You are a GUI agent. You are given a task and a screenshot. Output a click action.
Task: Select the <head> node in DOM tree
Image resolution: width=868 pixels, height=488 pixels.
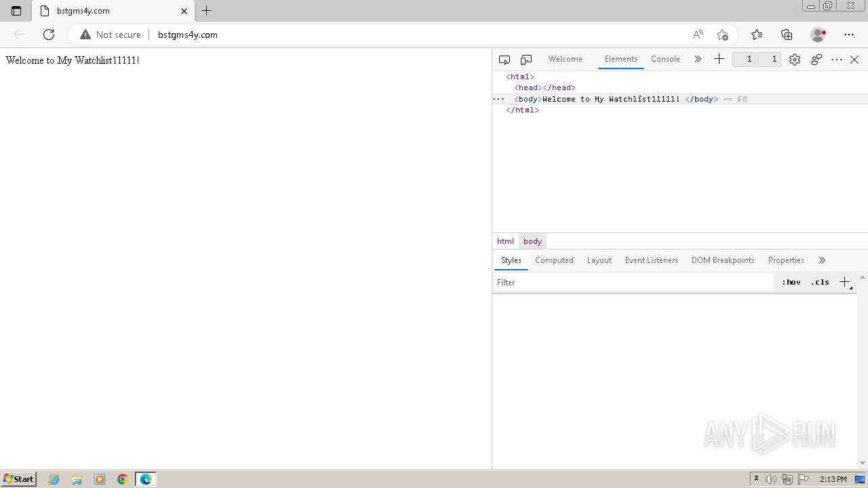tap(545, 87)
